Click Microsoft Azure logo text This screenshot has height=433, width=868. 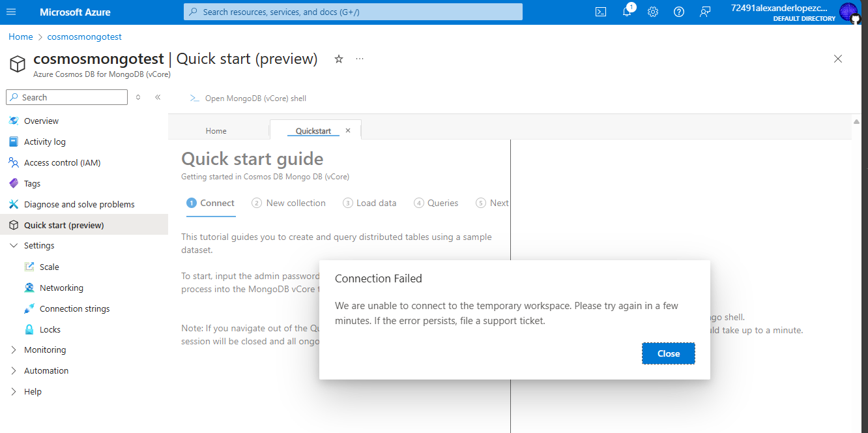pyautogui.click(x=75, y=12)
